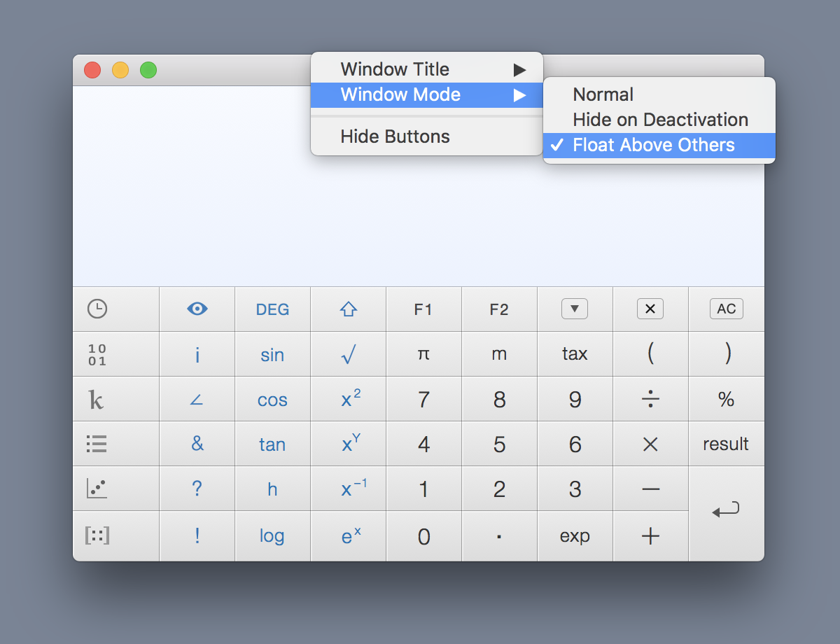The width and height of the screenshot is (840, 644).
Task: Open the history clock icon
Action: 97,309
